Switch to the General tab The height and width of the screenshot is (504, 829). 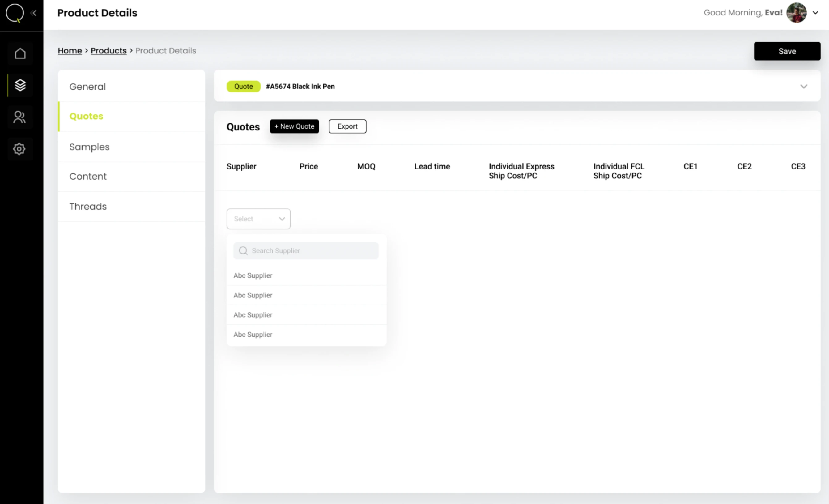87,87
